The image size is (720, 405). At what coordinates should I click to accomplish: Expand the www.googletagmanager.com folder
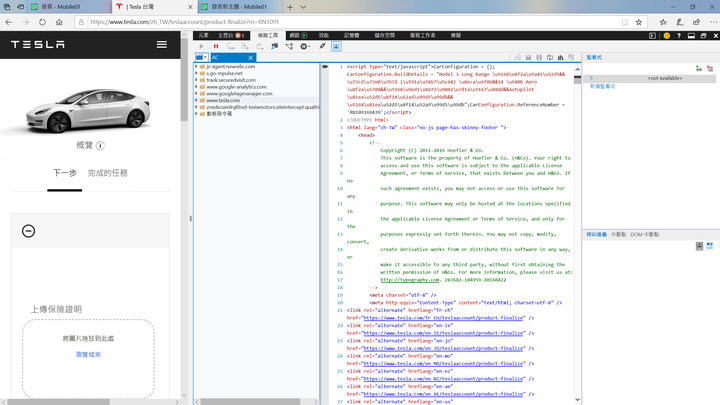(197, 93)
